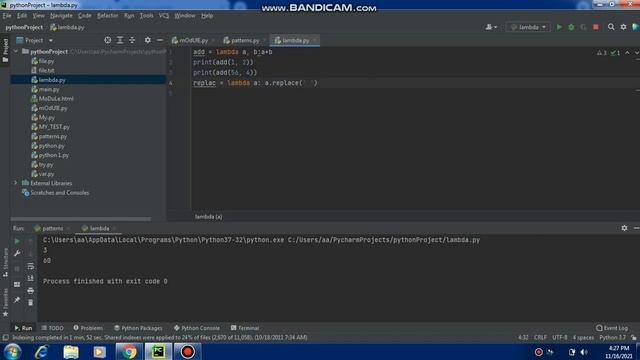Toggle soft-wrap in the Run console
640x360 pixels.
[31, 266]
